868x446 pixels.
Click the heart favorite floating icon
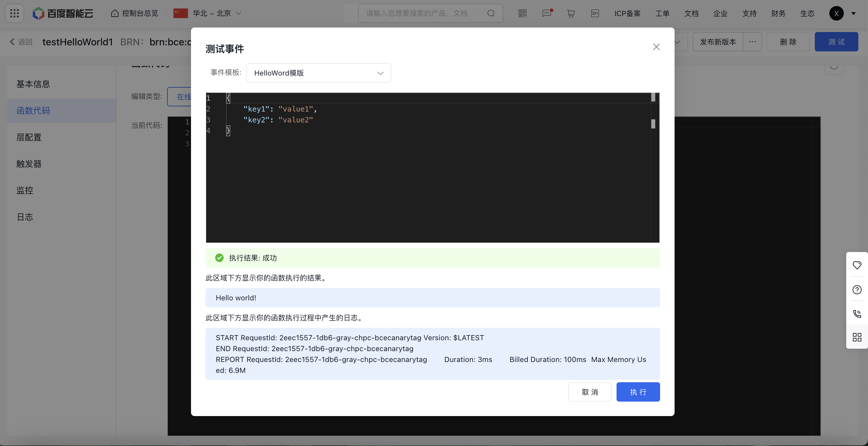click(x=857, y=265)
